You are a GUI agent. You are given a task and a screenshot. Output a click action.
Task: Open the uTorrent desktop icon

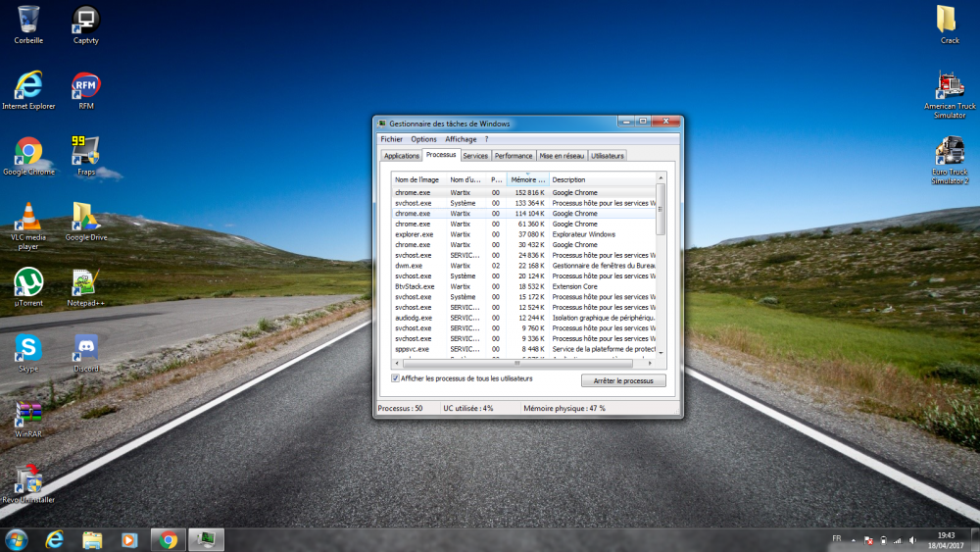tap(28, 283)
